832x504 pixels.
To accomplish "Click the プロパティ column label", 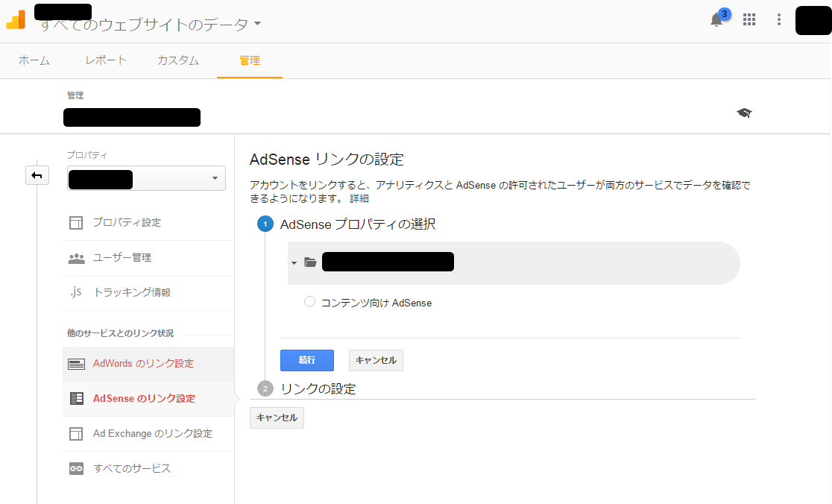I will 87,155.
